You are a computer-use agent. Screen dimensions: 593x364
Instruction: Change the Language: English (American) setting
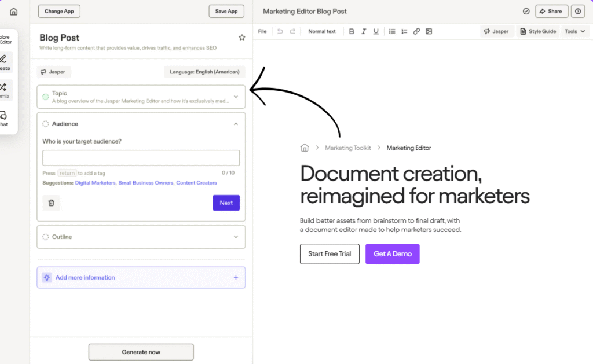[204, 72]
